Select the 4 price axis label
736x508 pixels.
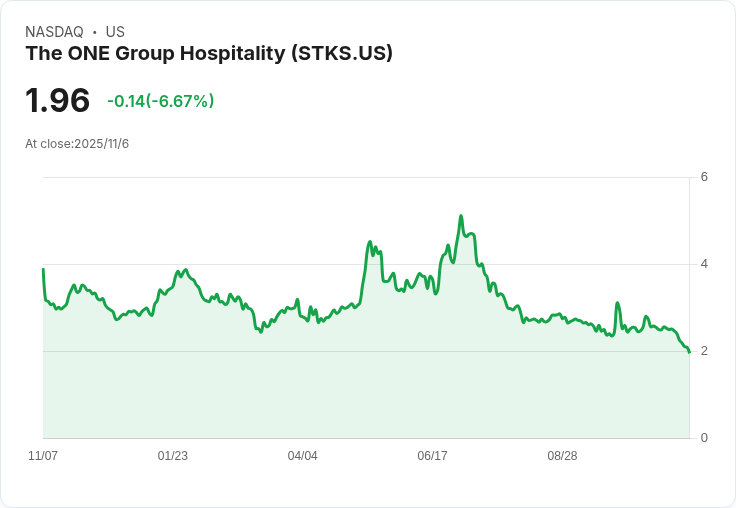(705, 264)
